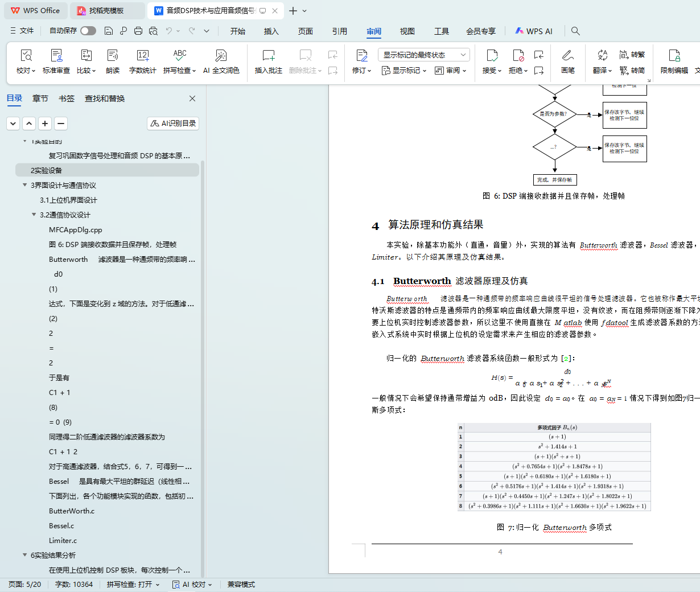700x592 pixels.
Task: Open 字数统计 word count tool
Action: pos(142,56)
